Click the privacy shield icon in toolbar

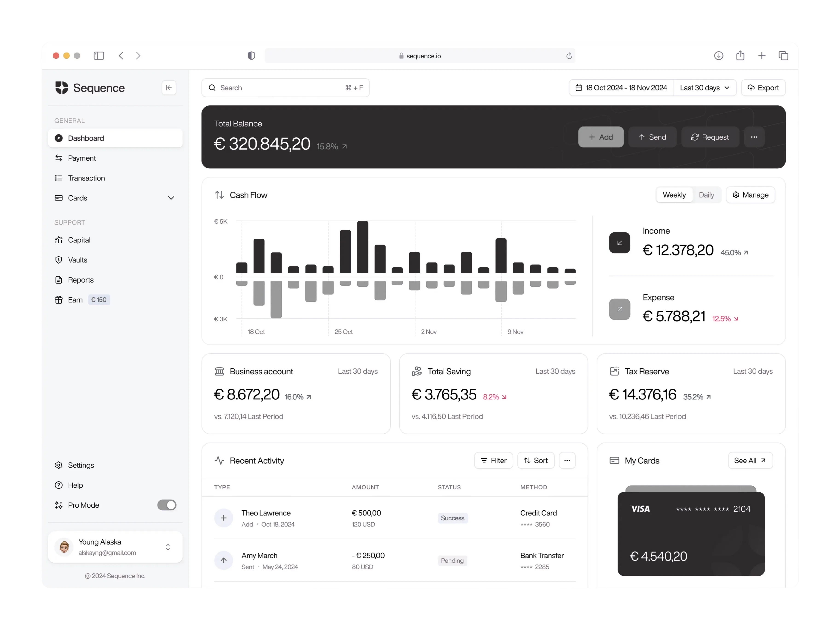click(251, 56)
